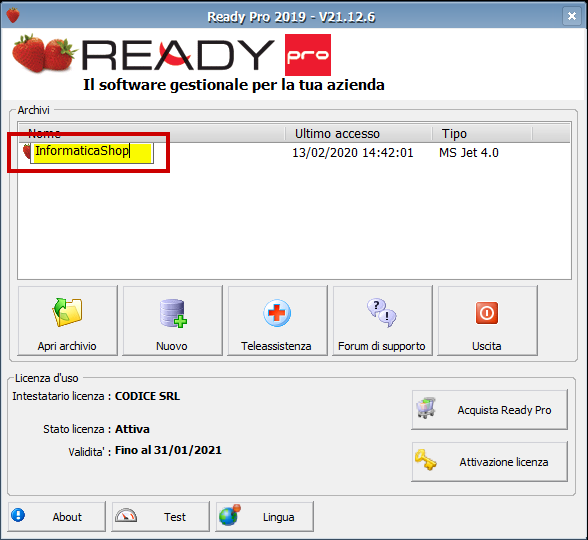Click the golden key activation icon
588x540 pixels.
[426, 460]
